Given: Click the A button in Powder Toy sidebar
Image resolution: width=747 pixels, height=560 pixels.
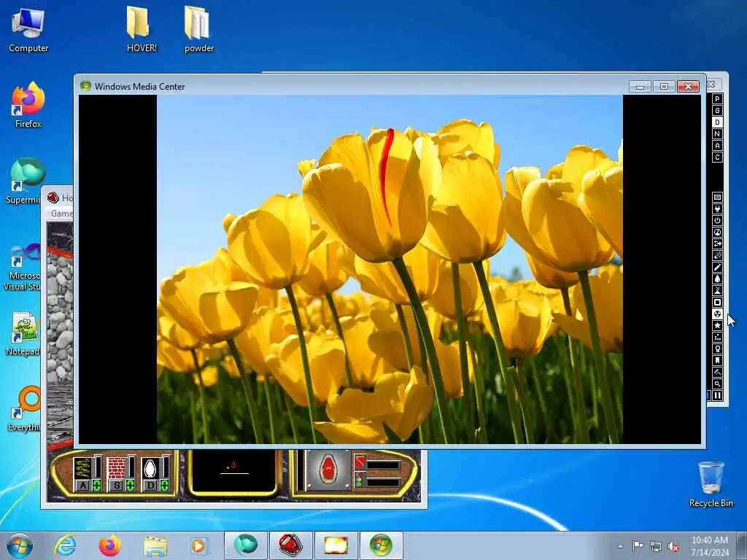Looking at the screenshot, I should [717, 146].
